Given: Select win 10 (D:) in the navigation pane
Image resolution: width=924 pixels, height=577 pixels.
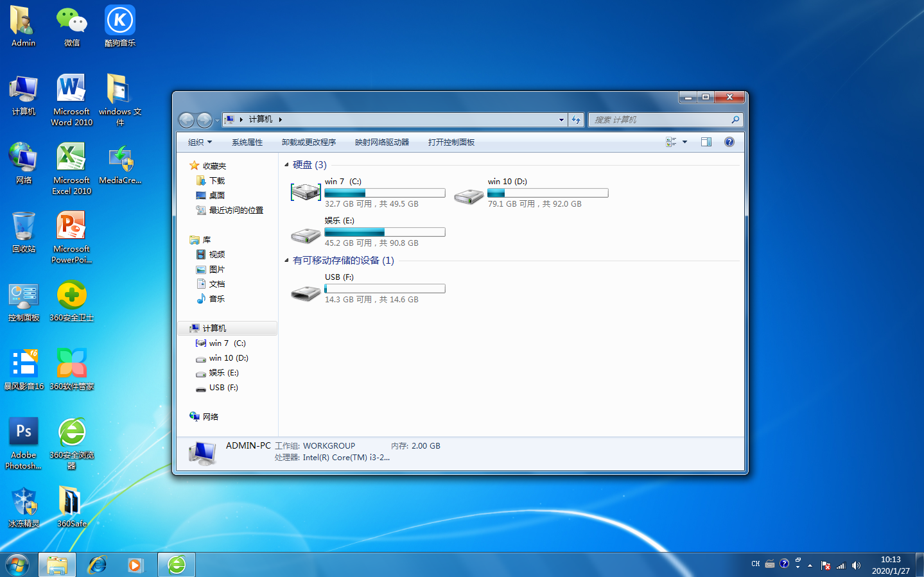Looking at the screenshot, I should pyautogui.click(x=227, y=357).
